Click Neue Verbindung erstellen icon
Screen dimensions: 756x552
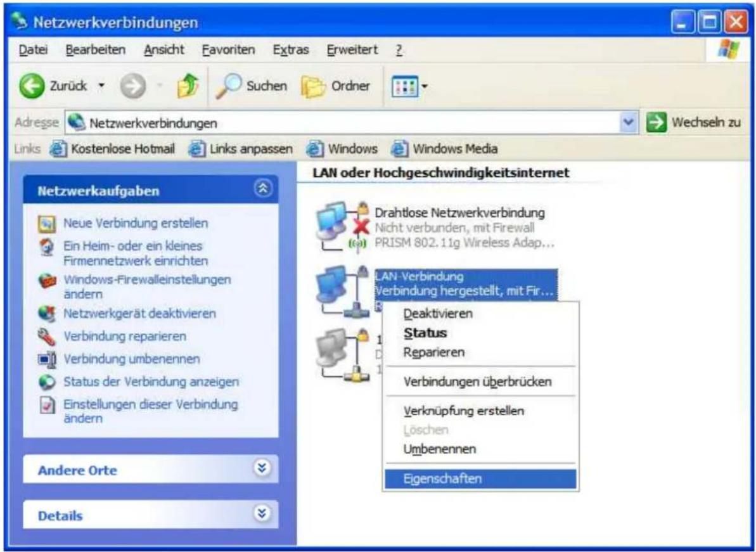tap(47, 224)
